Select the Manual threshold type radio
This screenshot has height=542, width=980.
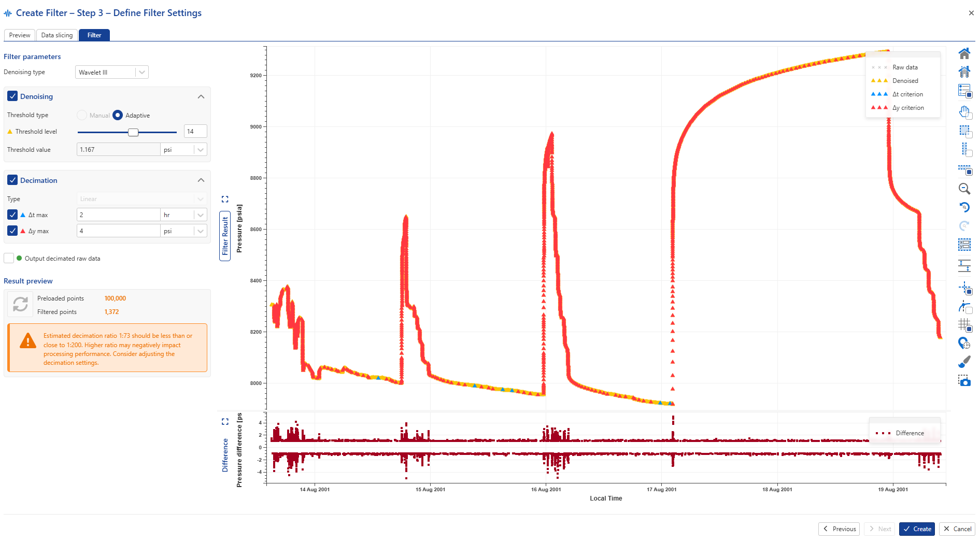click(x=82, y=116)
